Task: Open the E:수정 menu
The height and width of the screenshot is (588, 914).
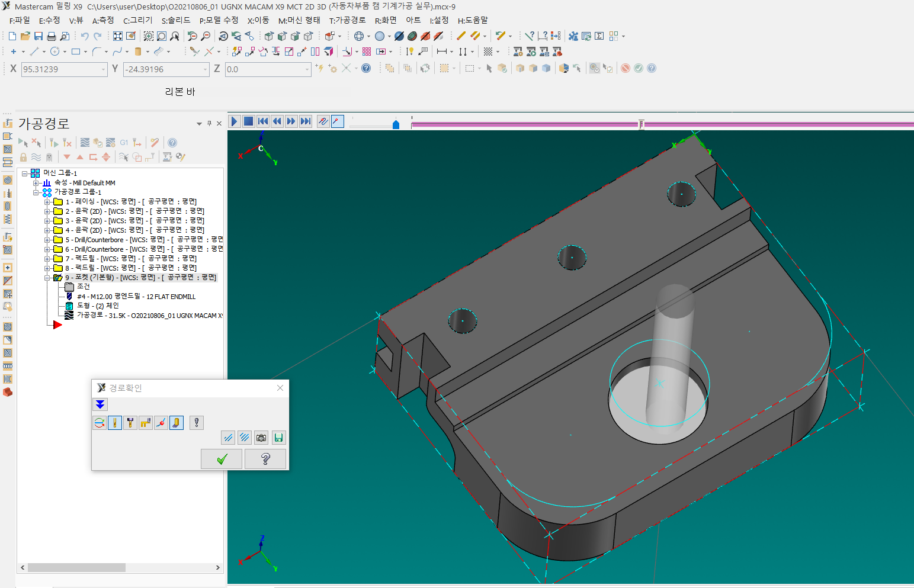Action: pos(50,20)
